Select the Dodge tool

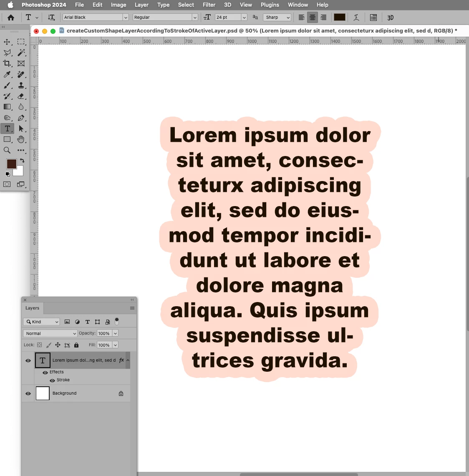click(7, 118)
